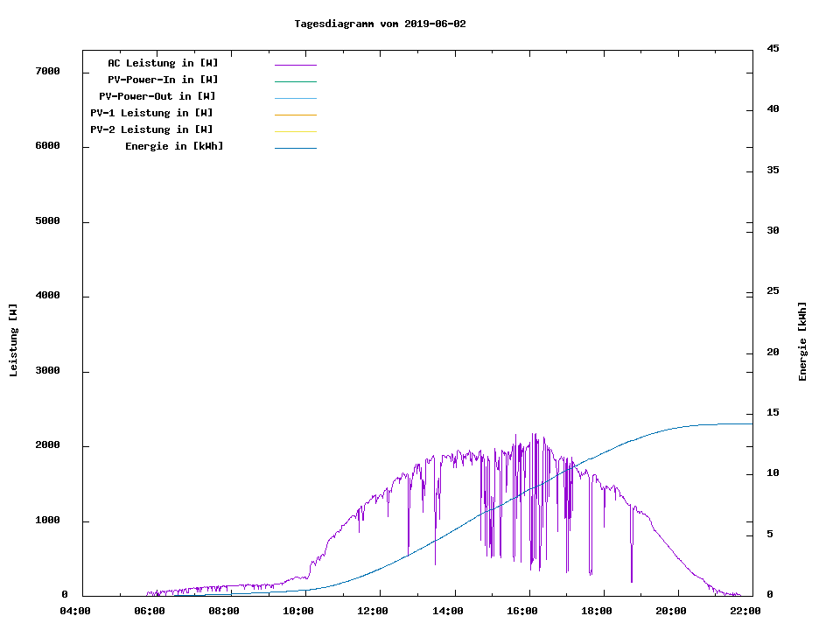
Task: Click the 7000 tick label on left axis
Action: [x=46, y=72]
